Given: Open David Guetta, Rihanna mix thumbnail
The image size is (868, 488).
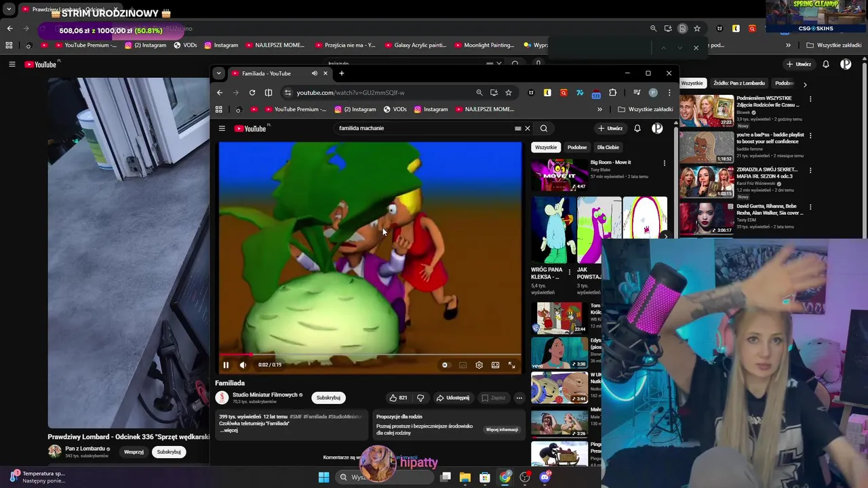Looking at the screenshot, I should 707,219.
